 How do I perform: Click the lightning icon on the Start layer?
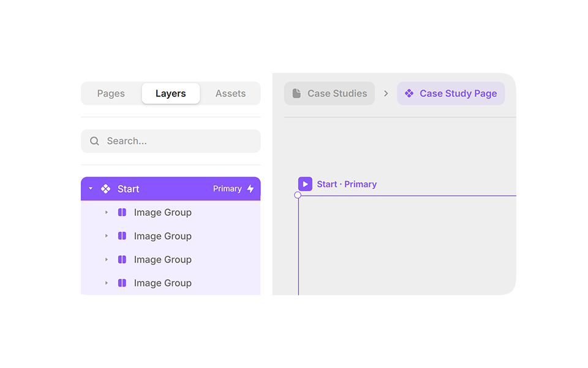251,188
